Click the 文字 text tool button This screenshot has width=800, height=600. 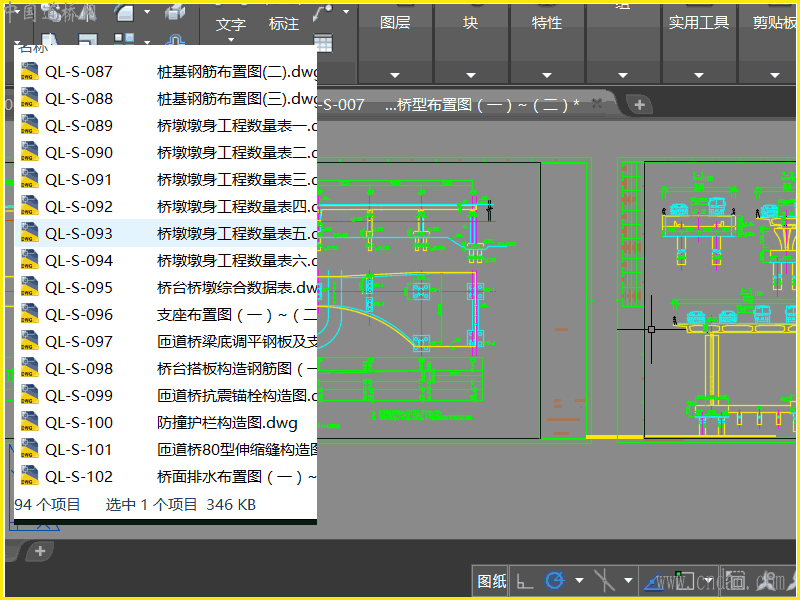pos(231,24)
